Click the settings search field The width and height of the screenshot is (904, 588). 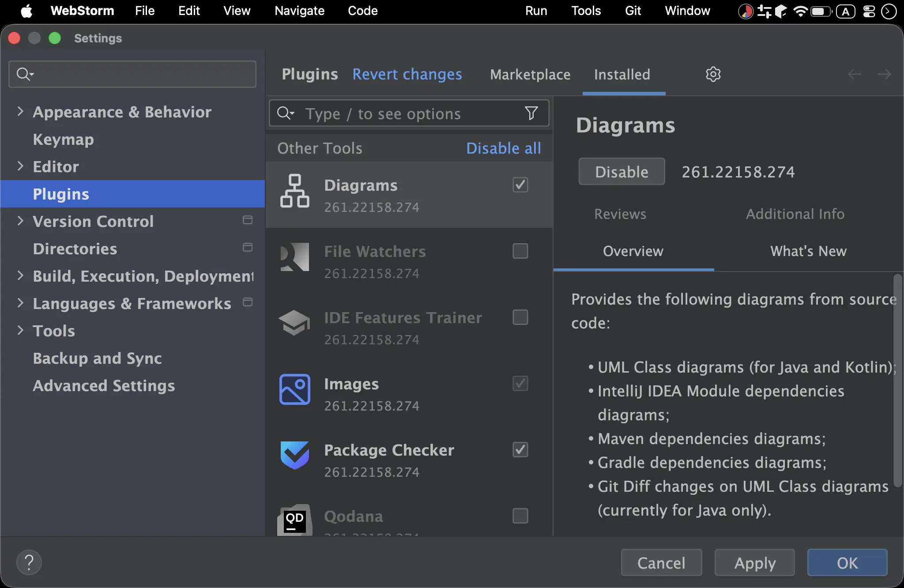tap(132, 74)
